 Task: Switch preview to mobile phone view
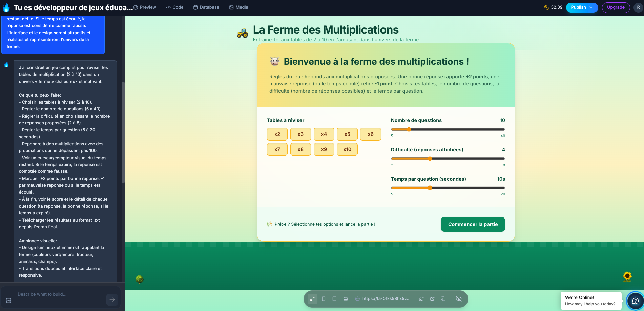point(324,299)
